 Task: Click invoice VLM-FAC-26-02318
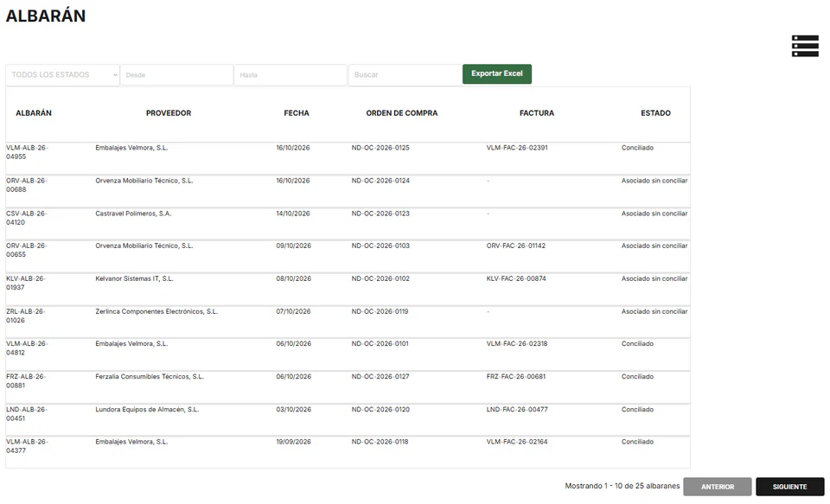[517, 344]
